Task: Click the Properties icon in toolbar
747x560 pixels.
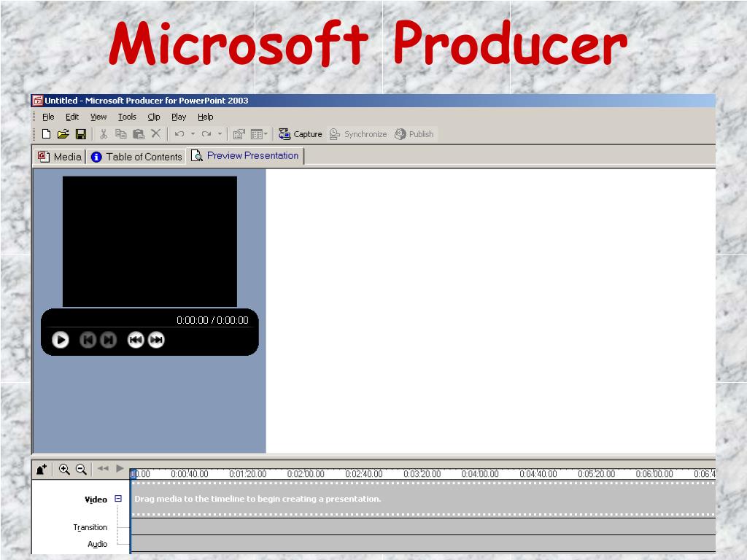Action: (x=239, y=134)
